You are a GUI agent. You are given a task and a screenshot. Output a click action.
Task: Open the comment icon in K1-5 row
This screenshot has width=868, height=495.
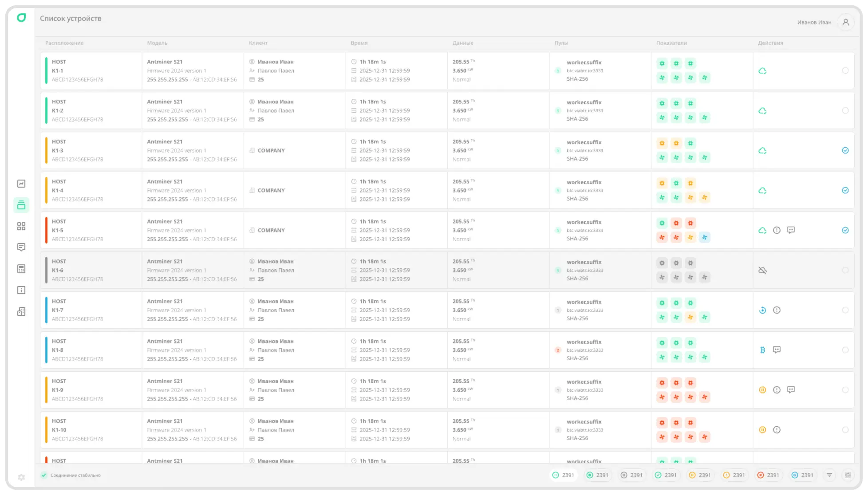point(791,230)
